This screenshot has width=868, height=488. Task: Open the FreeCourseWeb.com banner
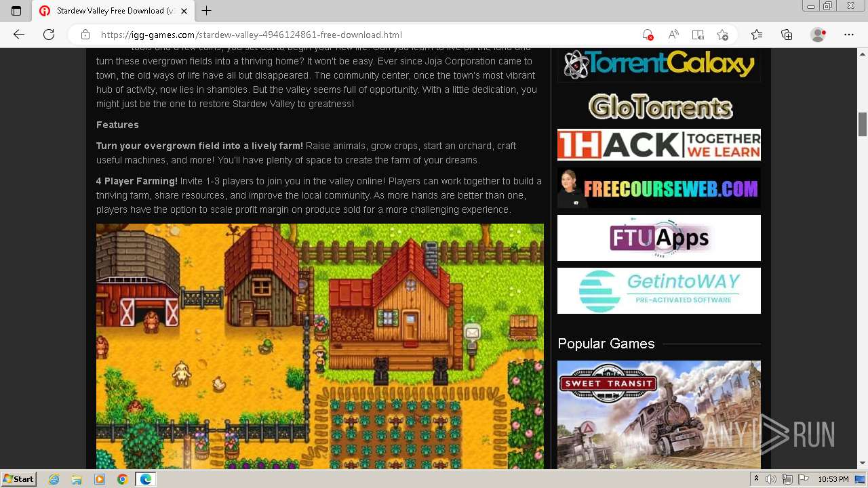(659, 188)
